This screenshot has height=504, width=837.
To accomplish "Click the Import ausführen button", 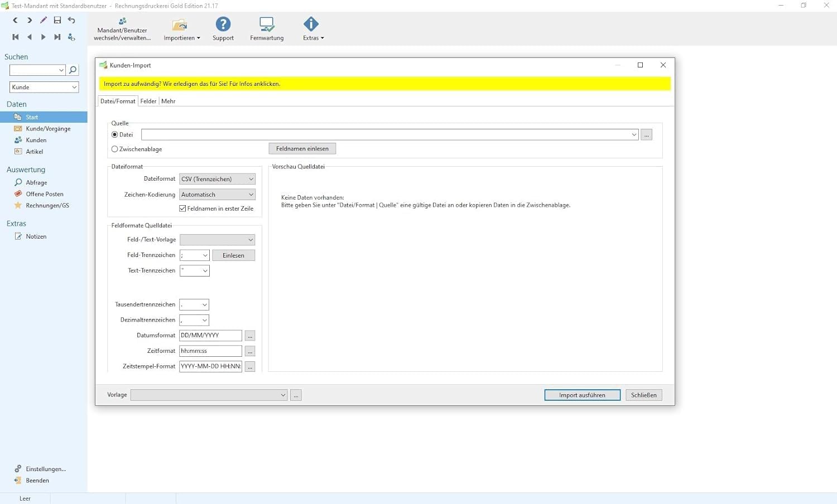I will (x=582, y=395).
